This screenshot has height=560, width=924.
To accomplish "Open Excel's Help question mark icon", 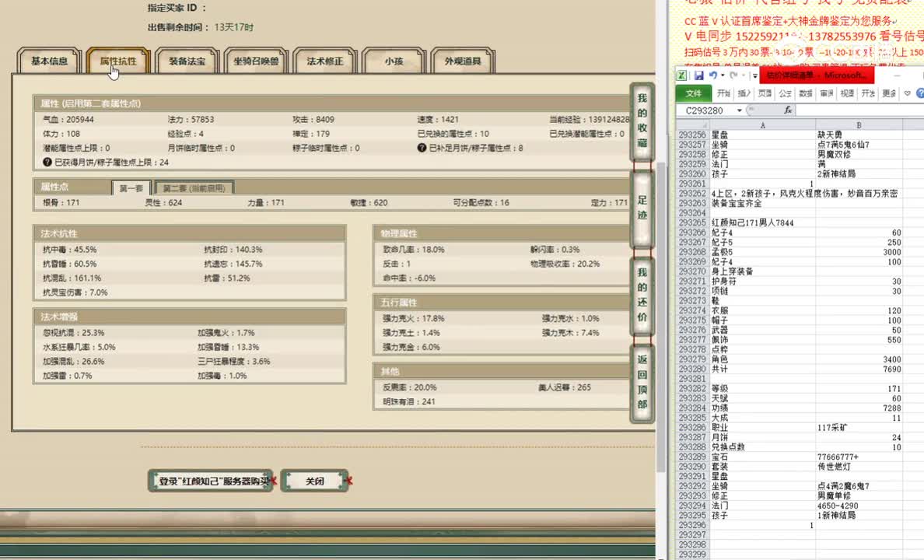I will click(x=919, y=93).
